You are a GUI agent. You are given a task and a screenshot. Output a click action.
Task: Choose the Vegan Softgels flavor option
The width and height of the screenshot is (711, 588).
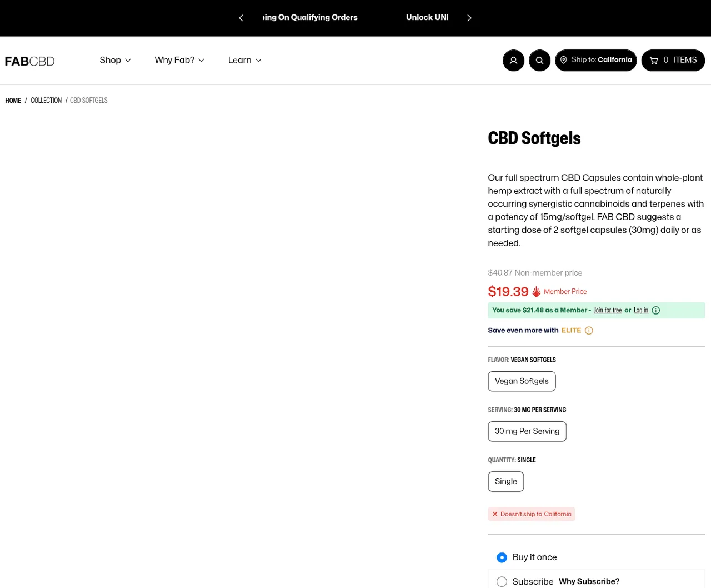tap(522, 381)
